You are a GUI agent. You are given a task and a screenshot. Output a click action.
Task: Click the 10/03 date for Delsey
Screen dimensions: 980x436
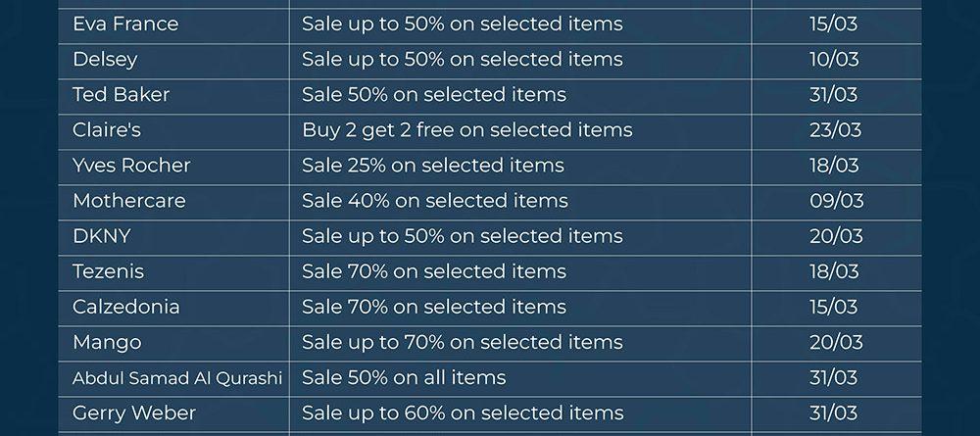pos(833,59)
